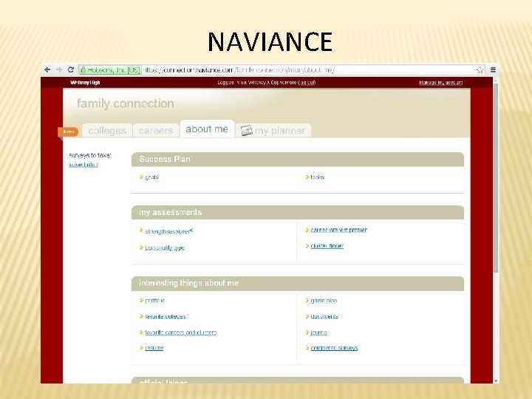This screenshot has width=532, height=399.
Task: Click the my assessments section header
Action: coord(298,212)
